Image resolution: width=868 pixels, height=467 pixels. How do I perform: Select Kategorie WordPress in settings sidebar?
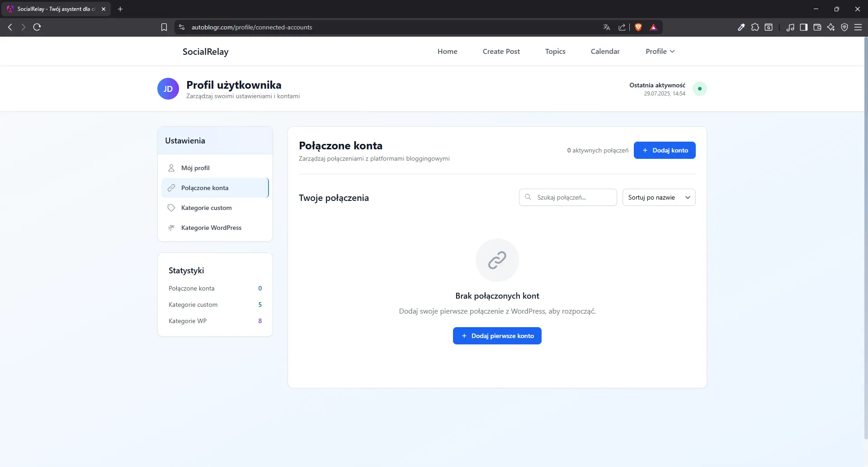pyautogui.click(x=211, y=228)
